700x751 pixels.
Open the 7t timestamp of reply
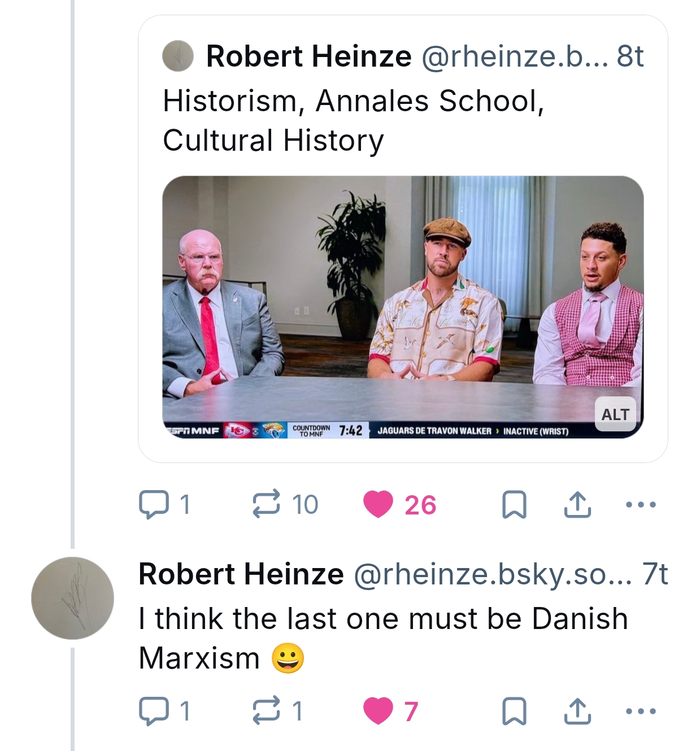coord(655,574)
